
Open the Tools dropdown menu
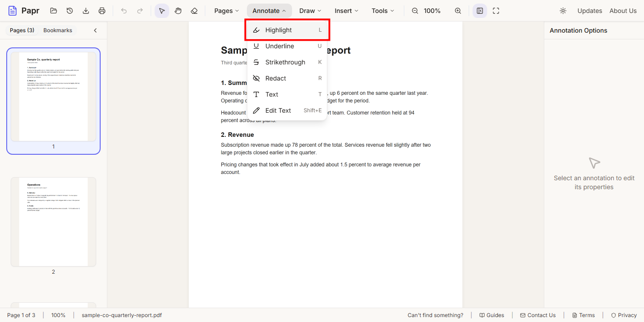tap(383, 11)
